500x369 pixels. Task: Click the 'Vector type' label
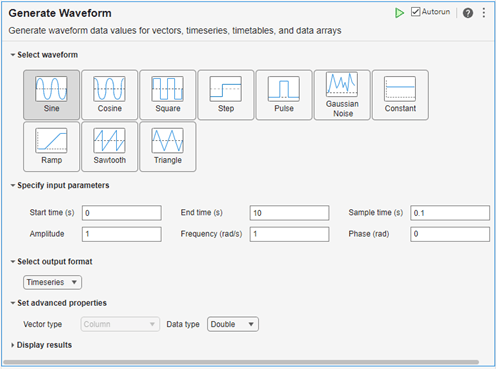tap(43, 324)
